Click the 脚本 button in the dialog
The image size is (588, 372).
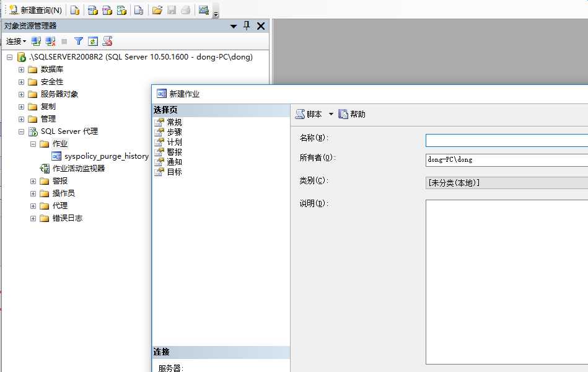tap(309, 114)
